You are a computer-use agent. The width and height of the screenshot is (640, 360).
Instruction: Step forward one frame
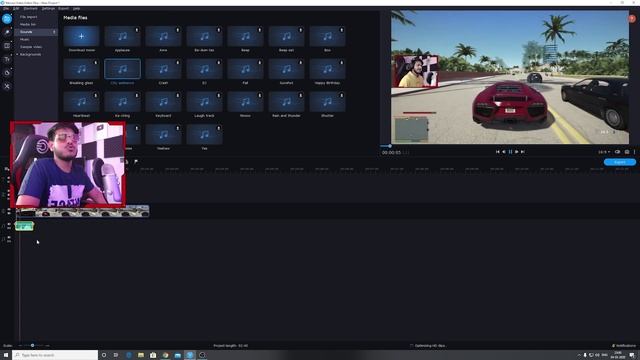click(x=517, y=152)
